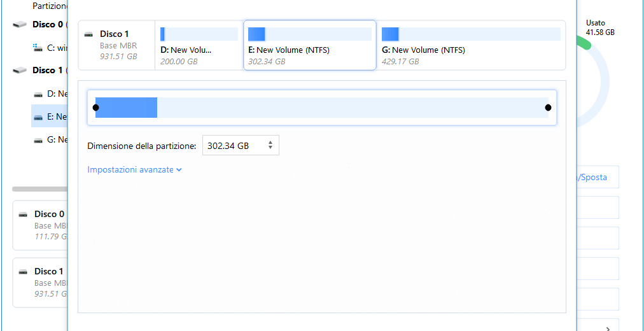The height and width of the screenshot is (331, 644).
Task: Grab the right resize handle dot
Action: 548,108
